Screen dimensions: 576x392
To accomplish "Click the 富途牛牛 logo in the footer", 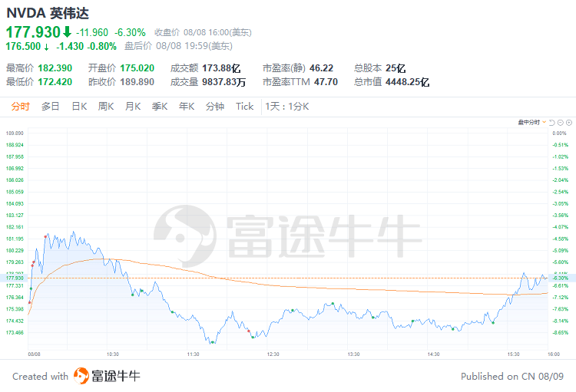I will [107, 376].
